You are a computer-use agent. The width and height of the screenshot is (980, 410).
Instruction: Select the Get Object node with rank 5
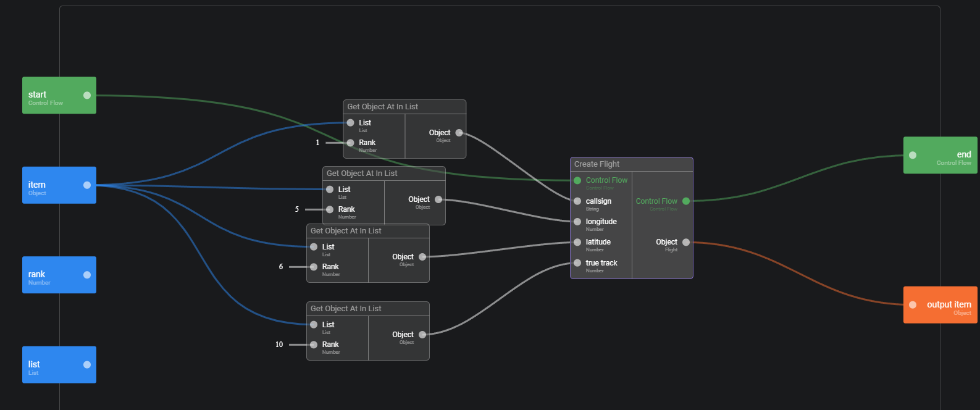coord(383,174)
